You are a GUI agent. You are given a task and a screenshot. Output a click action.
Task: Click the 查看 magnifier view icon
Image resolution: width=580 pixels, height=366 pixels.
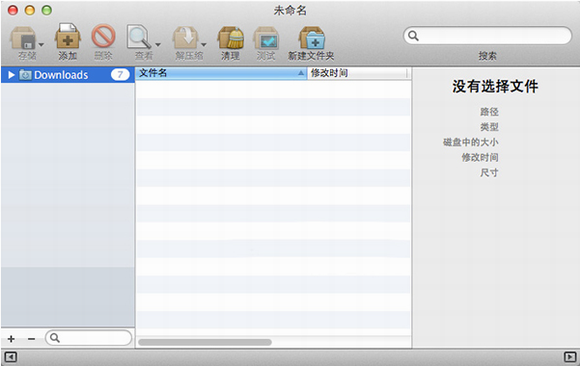[139, 37]
